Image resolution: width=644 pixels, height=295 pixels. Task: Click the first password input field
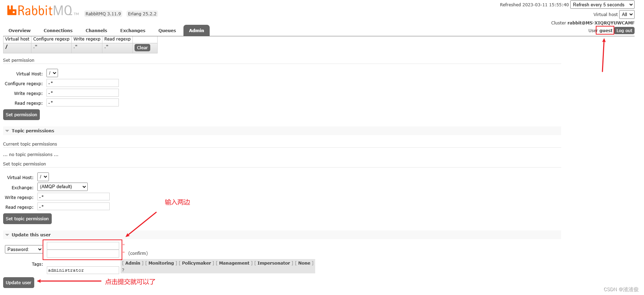83,246
